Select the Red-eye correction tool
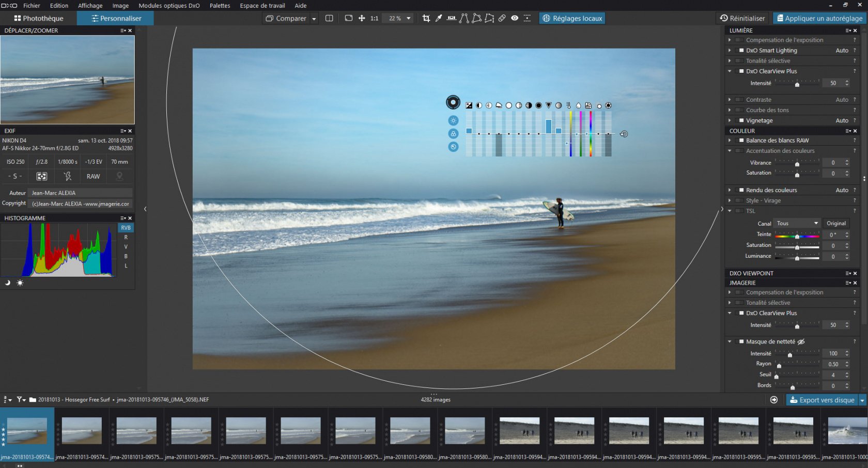This screenshot has width=868, height=468. [515, 18]
